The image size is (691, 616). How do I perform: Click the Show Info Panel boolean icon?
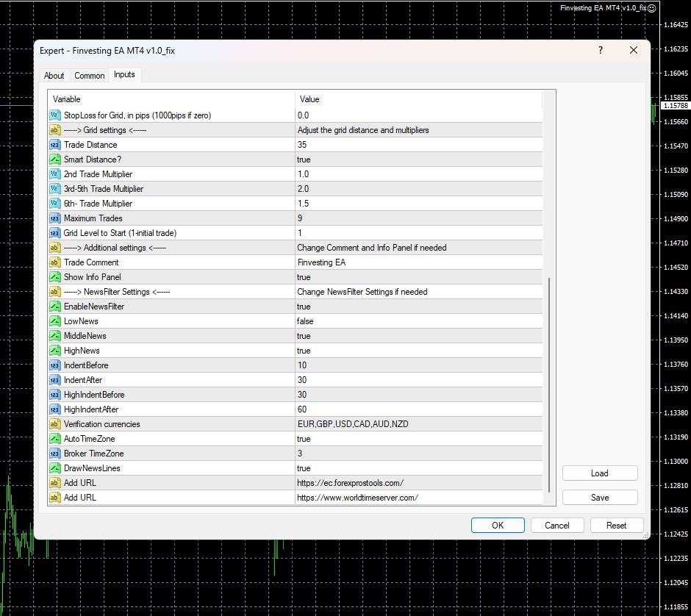pos(54,276)
